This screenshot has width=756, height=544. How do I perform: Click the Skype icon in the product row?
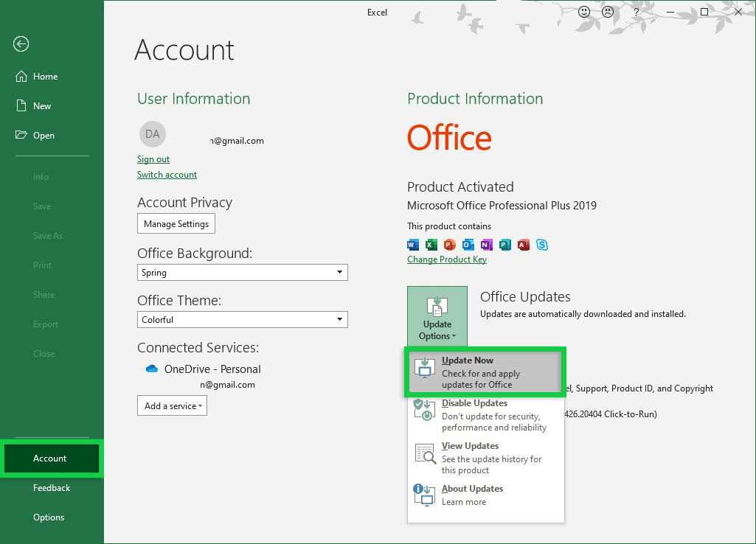[542, 244]
